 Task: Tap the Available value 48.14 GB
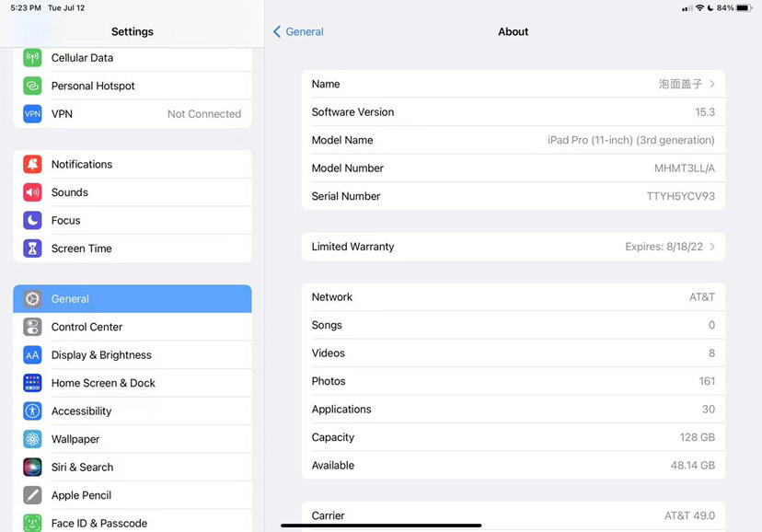coord(692,466)
